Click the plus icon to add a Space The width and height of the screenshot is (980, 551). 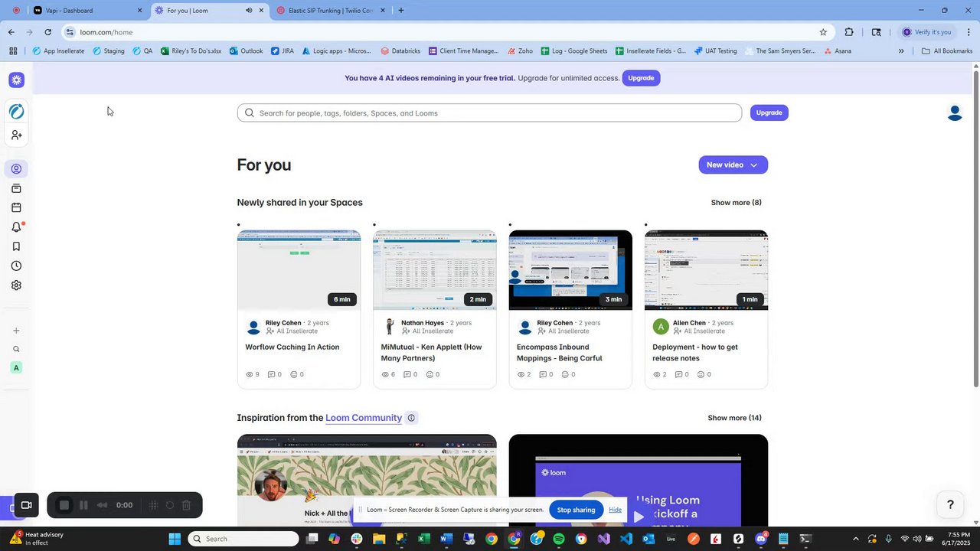pyautogui.click(x=16, y=331)
